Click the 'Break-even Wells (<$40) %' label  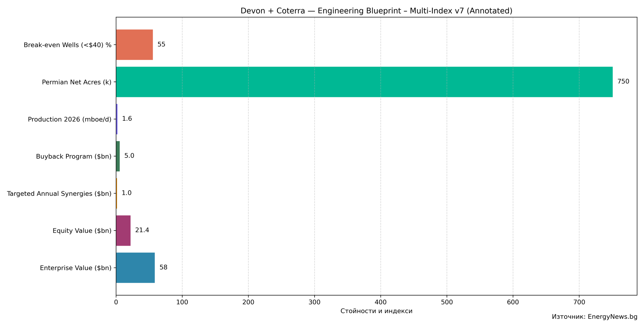[x=68, y=45]
